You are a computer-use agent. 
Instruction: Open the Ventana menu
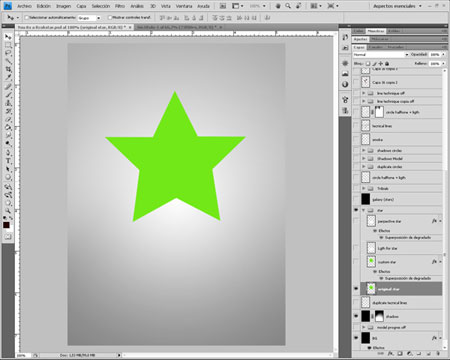click(184, 6)
